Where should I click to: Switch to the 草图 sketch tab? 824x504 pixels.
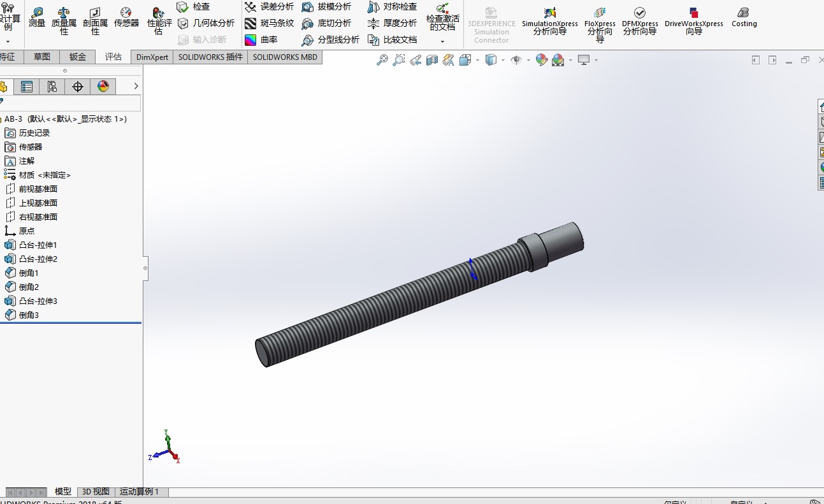click(x=42, y=57)
